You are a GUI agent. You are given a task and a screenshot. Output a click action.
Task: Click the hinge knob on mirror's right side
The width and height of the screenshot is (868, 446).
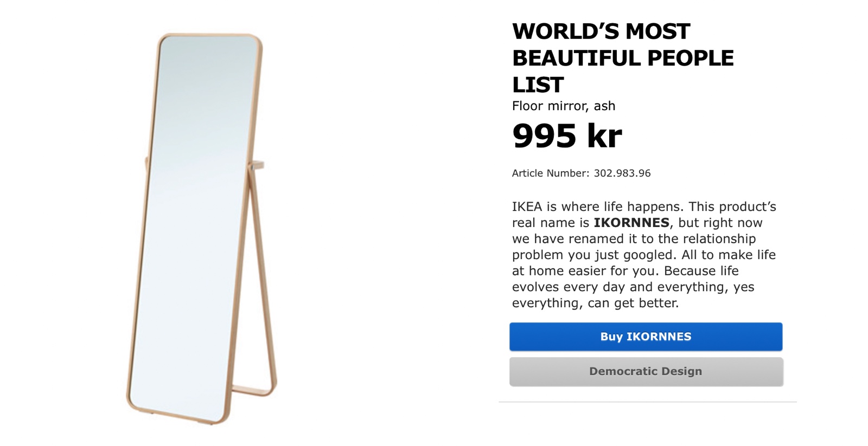(258, 165)
